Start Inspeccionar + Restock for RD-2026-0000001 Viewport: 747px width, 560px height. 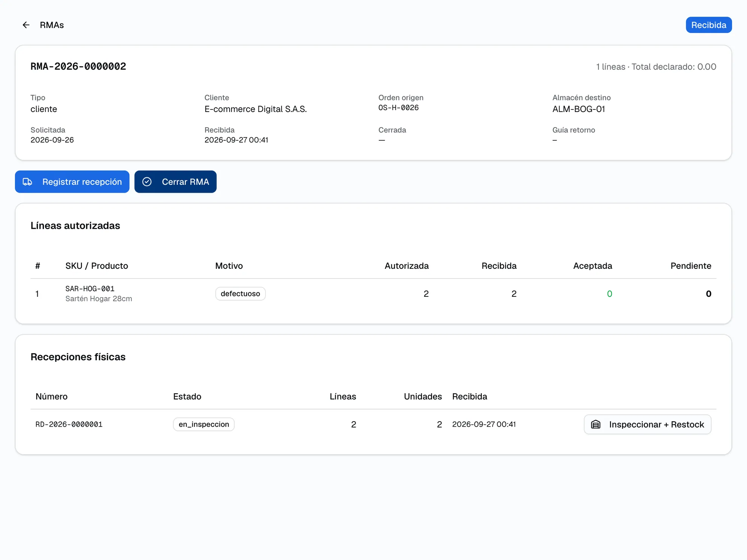[647, 424]
